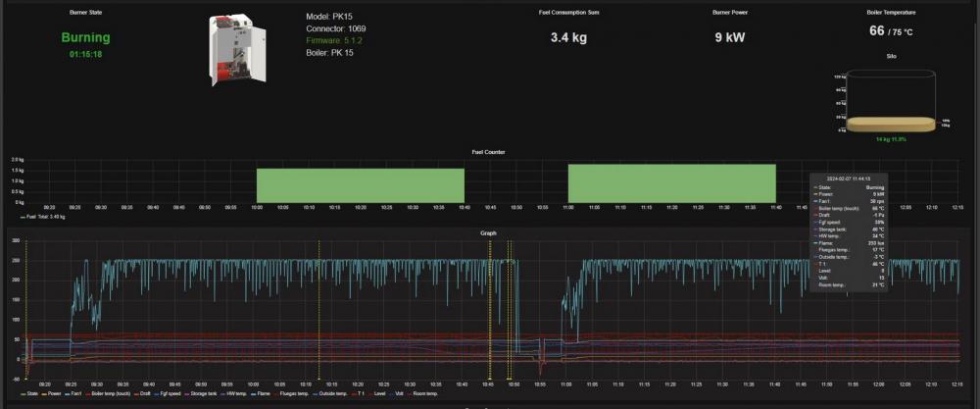This screenshot has height=409, width=980.
Task: Toggle the Outside temp. legend entry
Action: 330,394
